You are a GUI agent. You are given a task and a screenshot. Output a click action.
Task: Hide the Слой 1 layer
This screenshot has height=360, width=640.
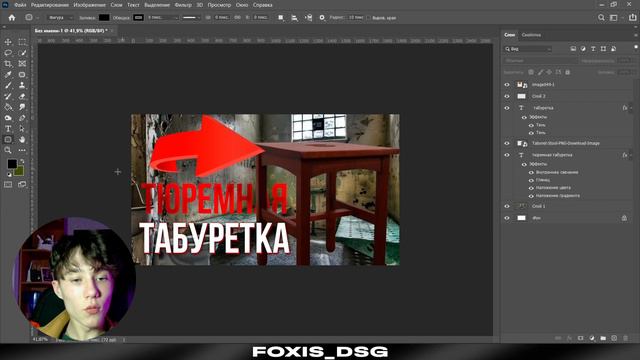tap(507, 207)
